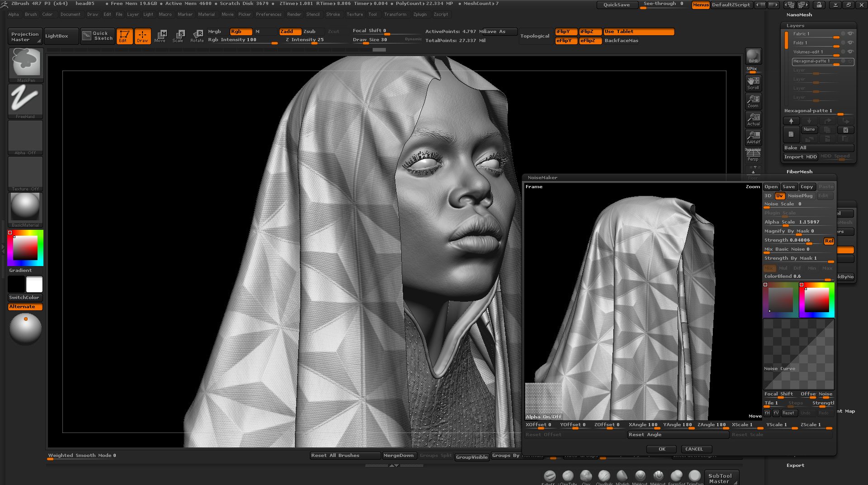Screen dimensions: 868x485
Task: Select the ClayBuildup brush icon
Action: [x=604, y=476]
